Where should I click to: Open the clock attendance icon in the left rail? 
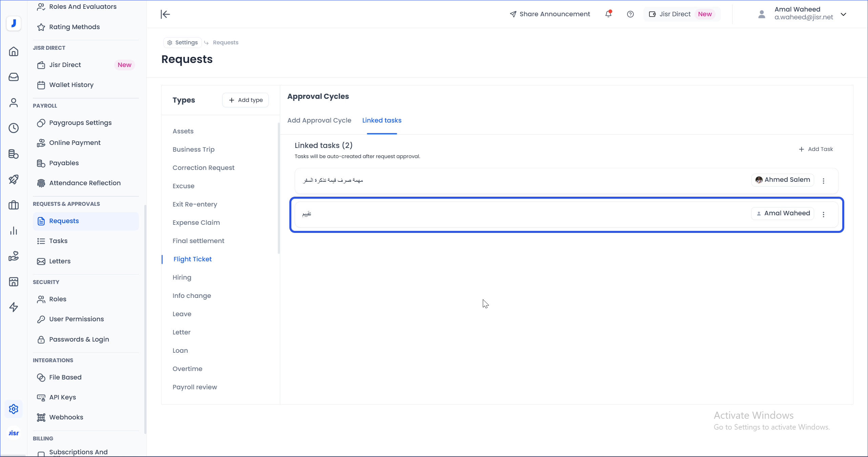click(14, 128)
